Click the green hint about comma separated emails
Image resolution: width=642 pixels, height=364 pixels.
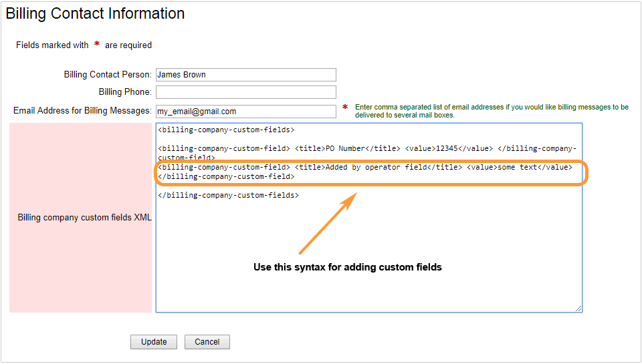pos(492,111)
